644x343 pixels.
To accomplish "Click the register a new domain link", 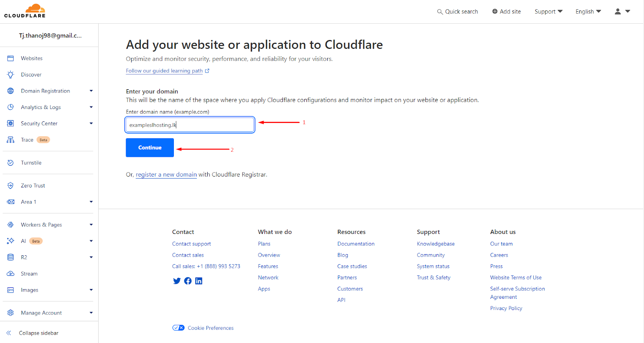I will [x=166, y=175].
